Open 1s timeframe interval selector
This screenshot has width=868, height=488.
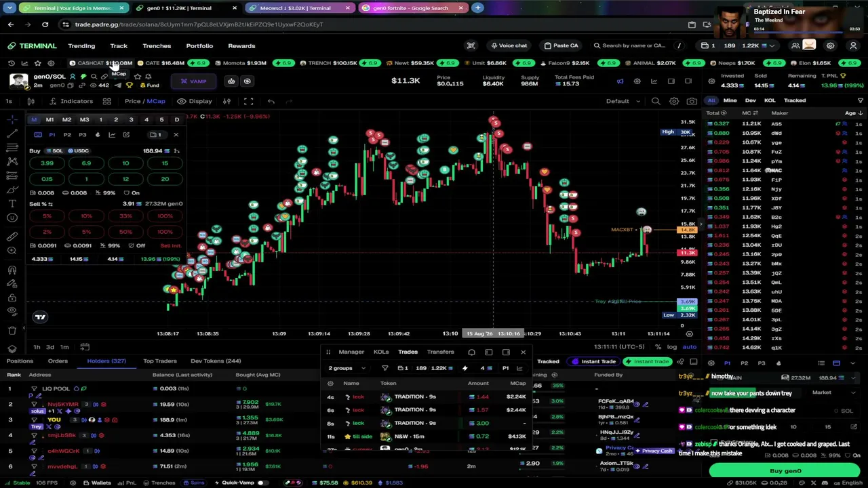(x=9, y=101)
